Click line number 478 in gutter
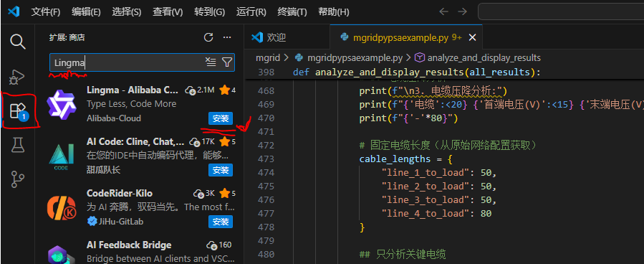The width and height of the screenshot is (644, 264). (266, 227)
